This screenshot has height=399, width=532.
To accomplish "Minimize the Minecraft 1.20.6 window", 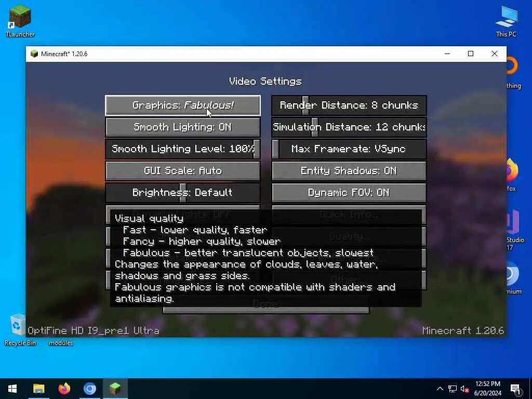I will point(447,54).
